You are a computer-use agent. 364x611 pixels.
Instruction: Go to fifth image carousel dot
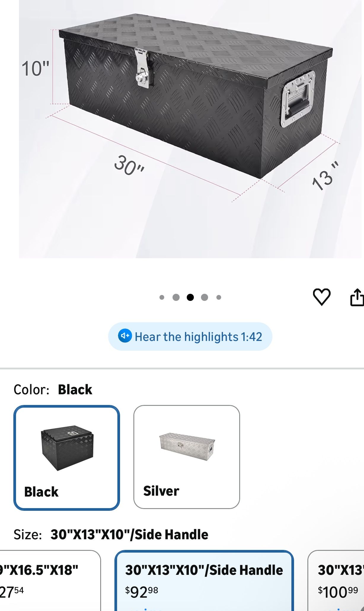(x=219, y=297)
